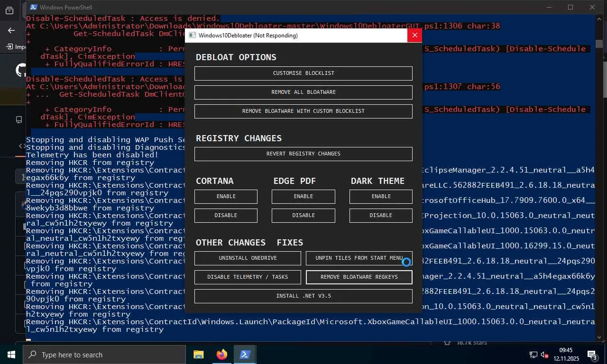This screenshot has width=607, height=364.
Task: Click the Stopping and disabling WAP Push line
Action: tap(105, 140)
